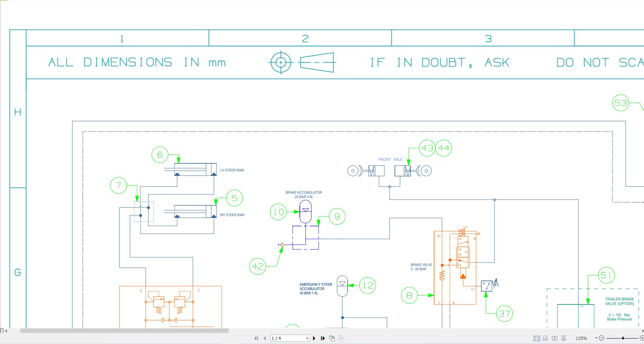Open the 125% zoom level dropdown
The height and width of the screenshot is (344, 644).
tap(596, 338)
